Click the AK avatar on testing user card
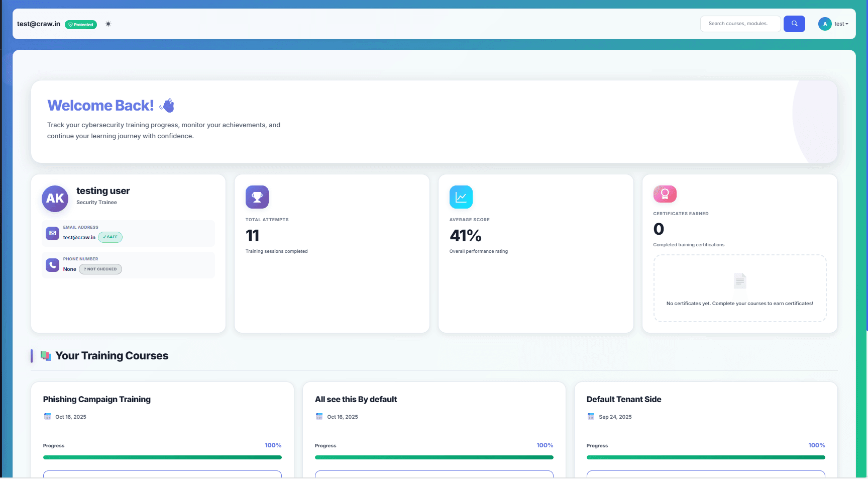The width and height of the screenshot is (868, 479). (55, 199)
